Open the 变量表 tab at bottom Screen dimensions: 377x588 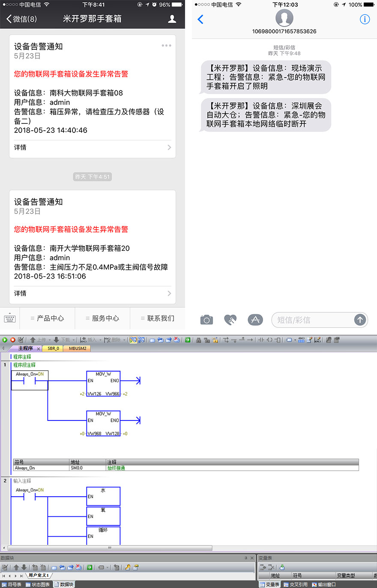270,585
